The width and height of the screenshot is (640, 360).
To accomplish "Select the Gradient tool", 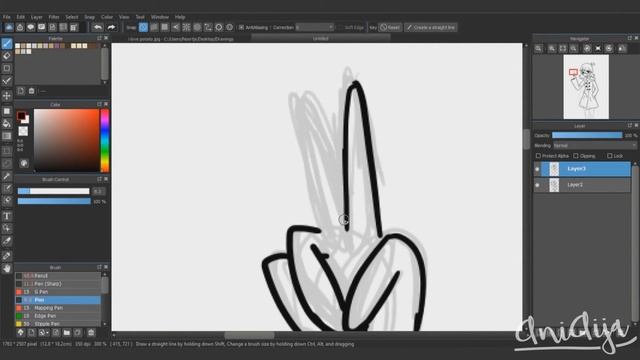I will click(7, 136).
